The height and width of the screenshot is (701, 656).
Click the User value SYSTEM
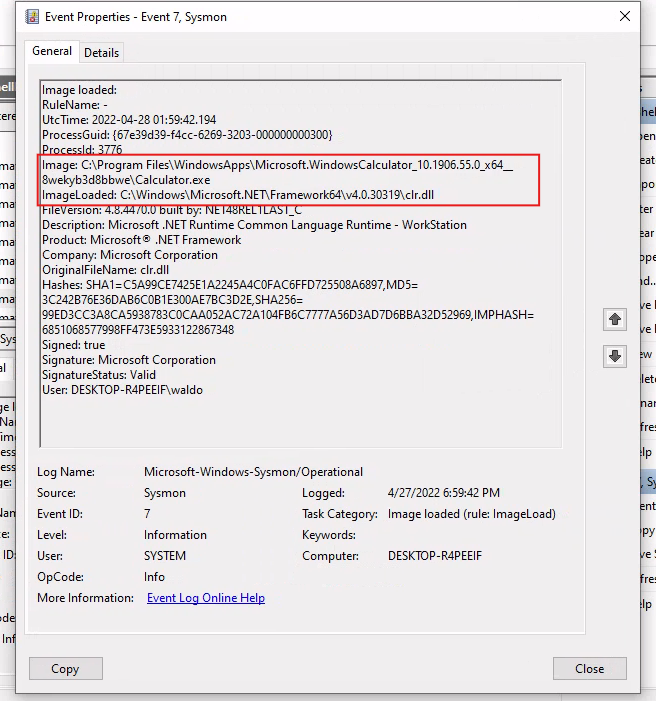tap(165, 556)
